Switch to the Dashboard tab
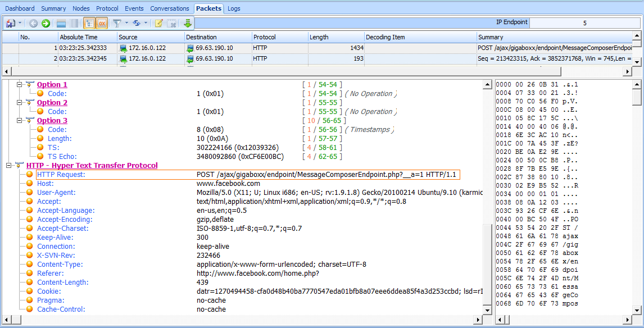The height and width of the screenshot is (328, 644). [20, 8]
